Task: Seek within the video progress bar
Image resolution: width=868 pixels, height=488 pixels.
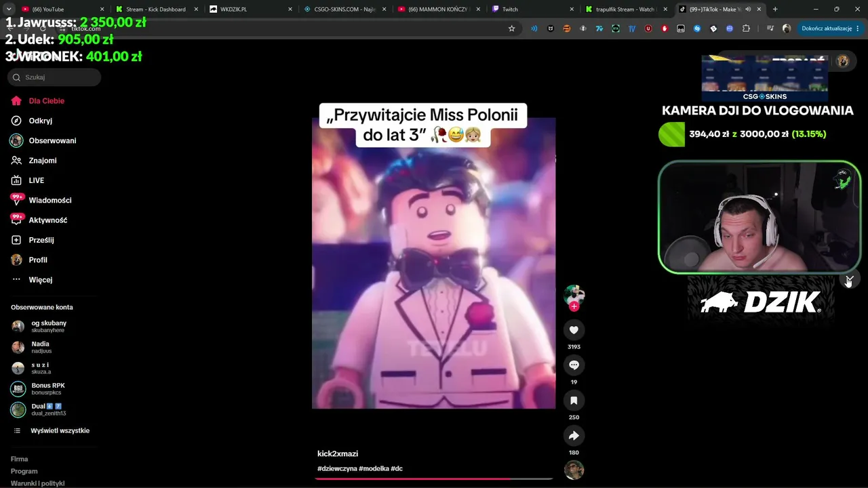Action: coord(433,479)
